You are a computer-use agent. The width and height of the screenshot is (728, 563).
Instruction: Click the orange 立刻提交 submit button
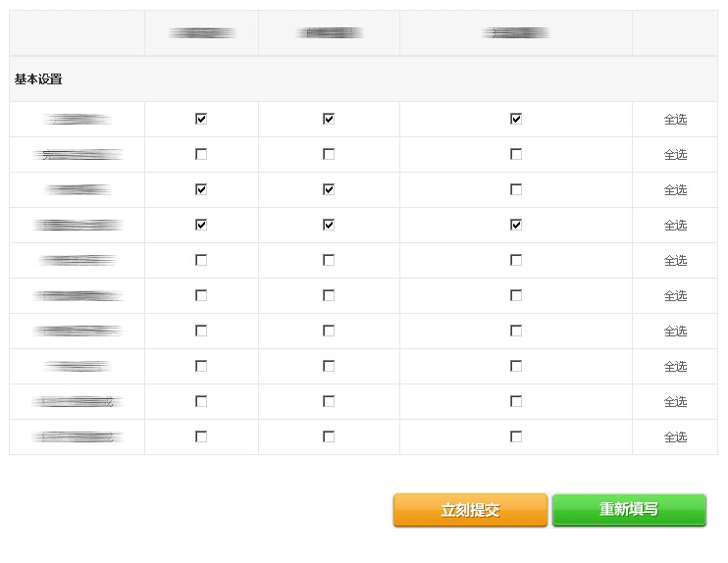click(x=470, y=510)
